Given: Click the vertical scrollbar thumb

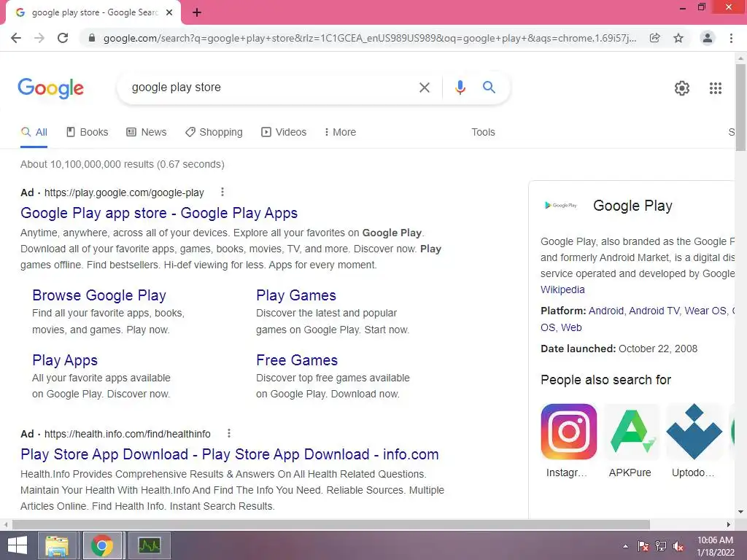Looking at the screenshot, I should click(x=740, y=107).
